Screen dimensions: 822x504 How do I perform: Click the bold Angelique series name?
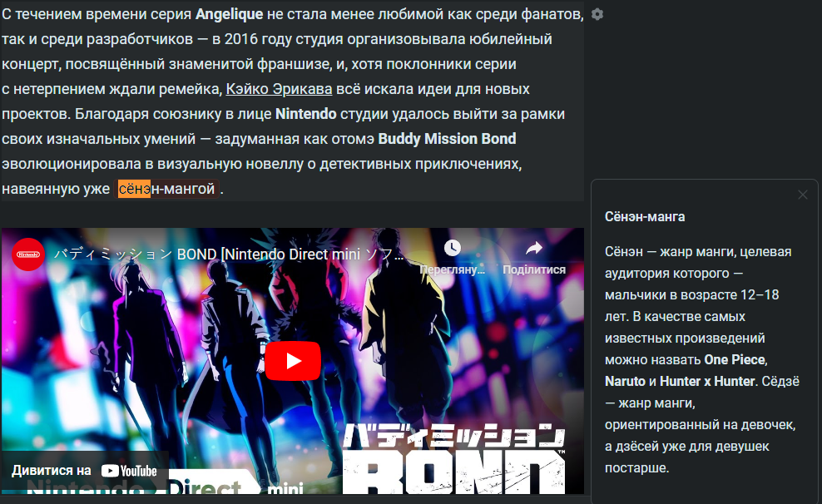(x=229, y=14)
